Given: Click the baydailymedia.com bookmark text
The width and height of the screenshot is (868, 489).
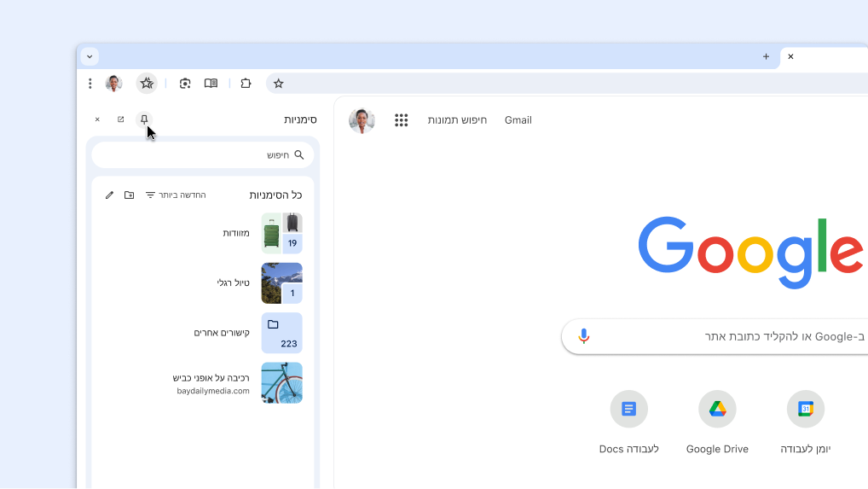Looking at the screenshot, I should 213,391.
